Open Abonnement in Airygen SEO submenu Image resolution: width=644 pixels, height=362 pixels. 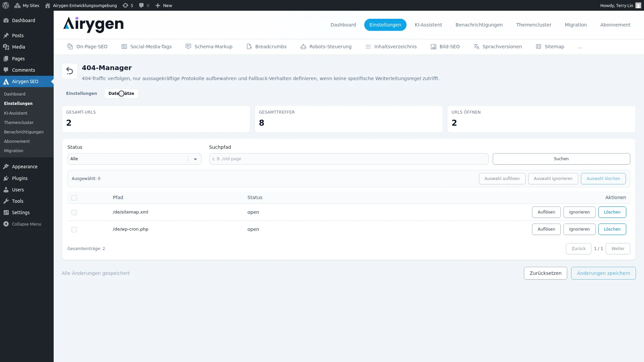tap(17, 141)
